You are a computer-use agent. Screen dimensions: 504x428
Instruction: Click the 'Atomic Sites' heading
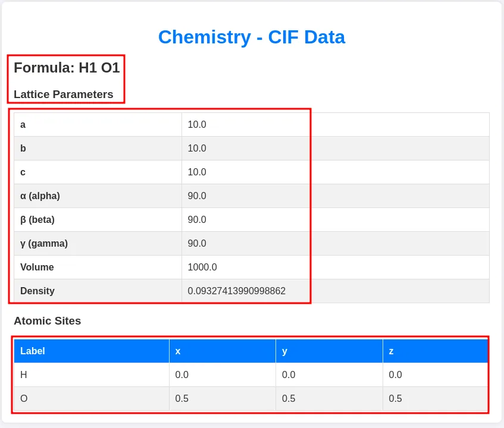[x=47, y=321]
